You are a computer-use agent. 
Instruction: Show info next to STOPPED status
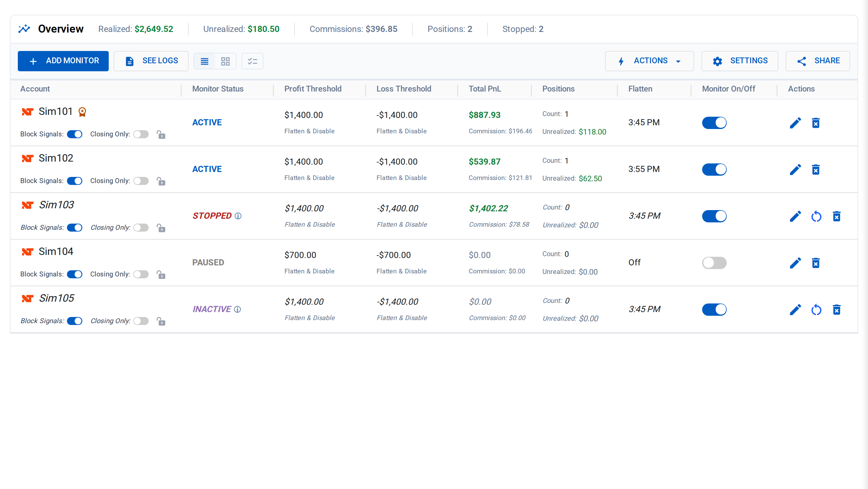[238, 216]
